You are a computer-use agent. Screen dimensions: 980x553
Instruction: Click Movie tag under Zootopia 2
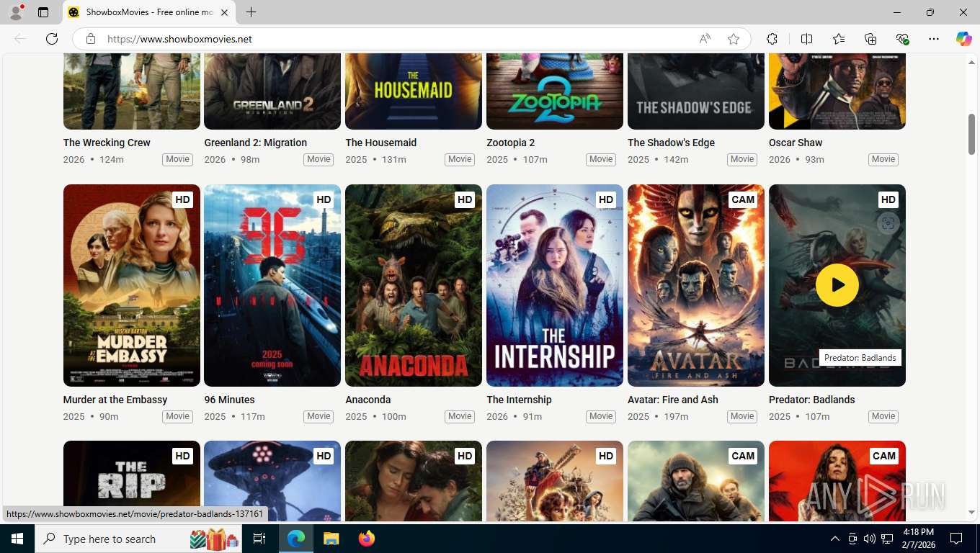(601, 159)
